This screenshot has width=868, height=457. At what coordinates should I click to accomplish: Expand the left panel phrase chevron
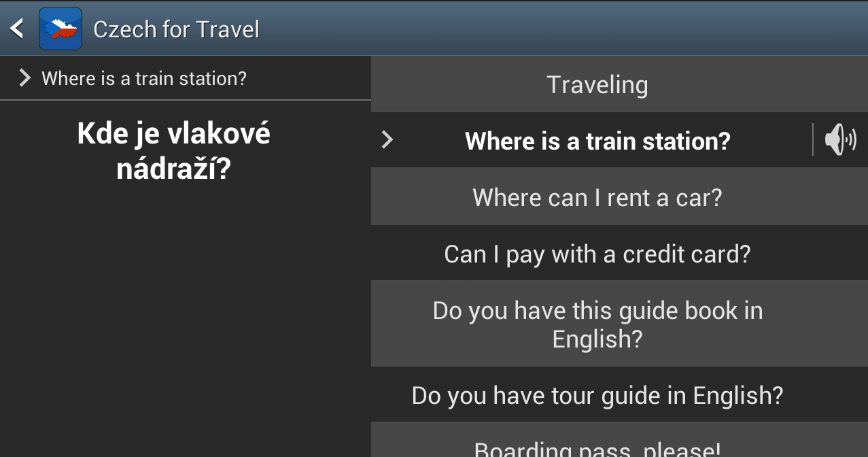click(x=25, y=78)
